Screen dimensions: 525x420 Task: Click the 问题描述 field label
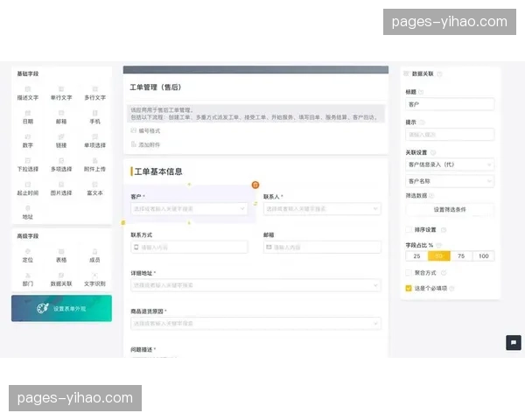click(142, 350)
